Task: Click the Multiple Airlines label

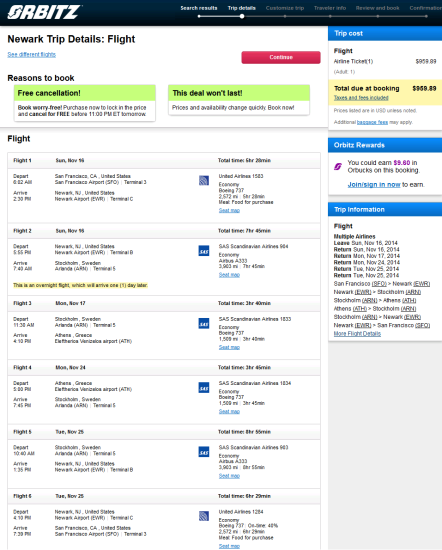Action: pyautogui.click(x=354, y=236)
